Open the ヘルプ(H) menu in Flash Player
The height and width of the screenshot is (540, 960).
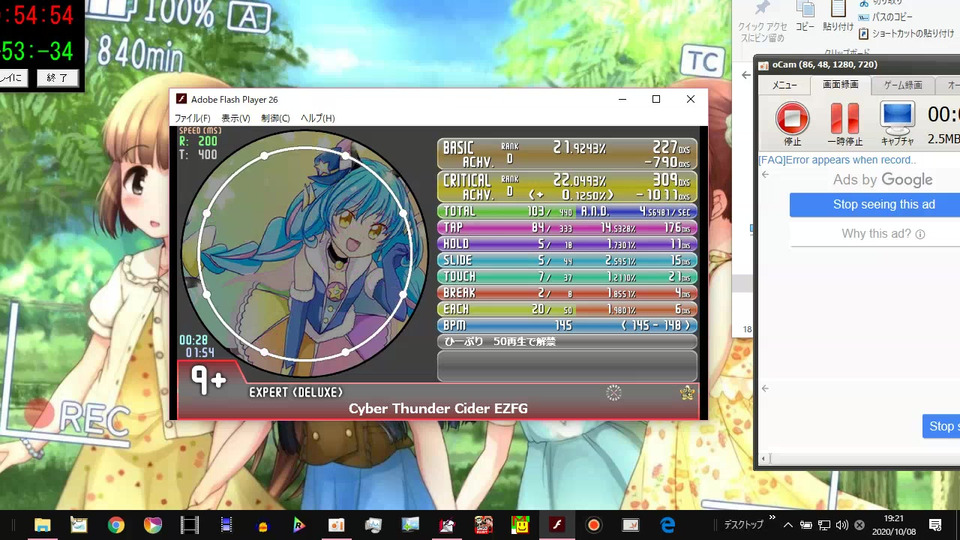317,118
